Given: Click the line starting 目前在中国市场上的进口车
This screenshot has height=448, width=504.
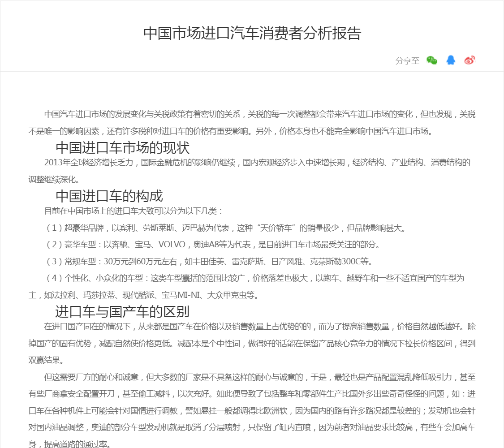Looking at the screenshot, I should pyautogui.click(x=134, y=211).
